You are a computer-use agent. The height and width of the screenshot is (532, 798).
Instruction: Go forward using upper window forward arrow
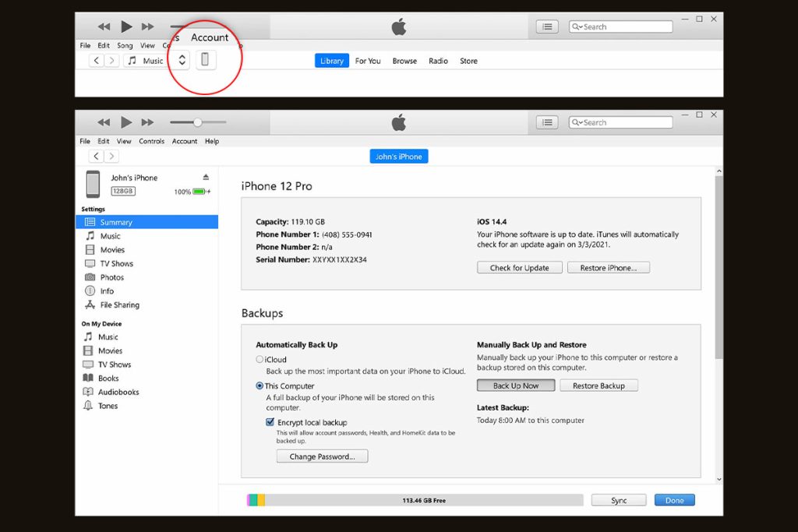pyautogui.click(x=111, y=61)
